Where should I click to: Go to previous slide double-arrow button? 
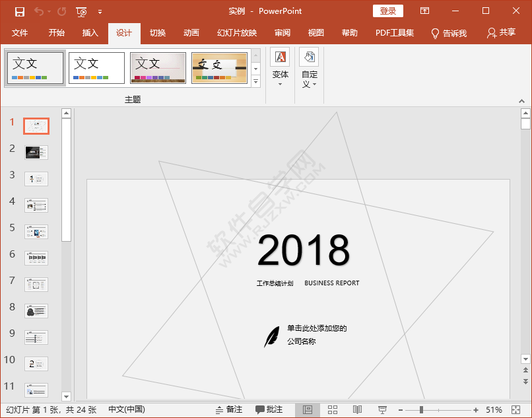pyautogui.click(x=525, y=370)
